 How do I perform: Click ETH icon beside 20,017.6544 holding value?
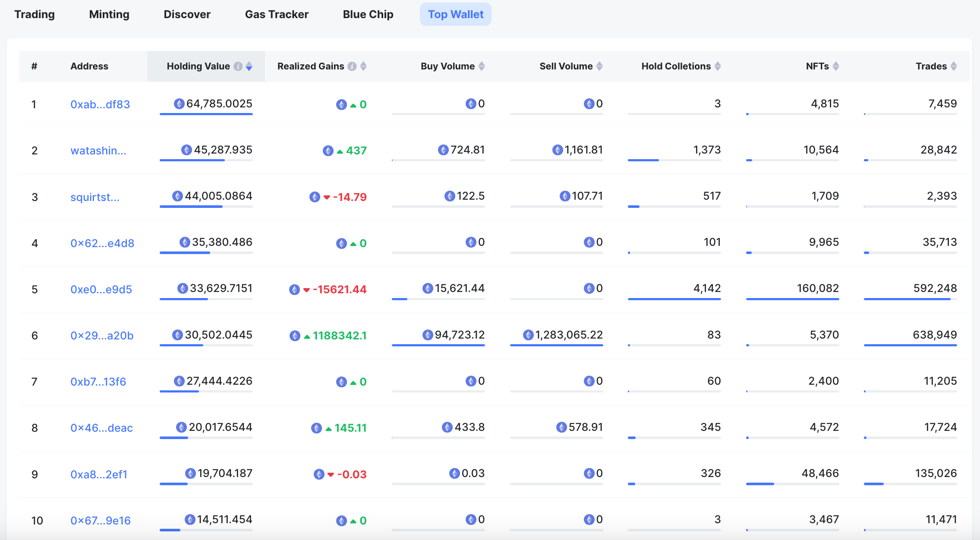coord(181,427)
